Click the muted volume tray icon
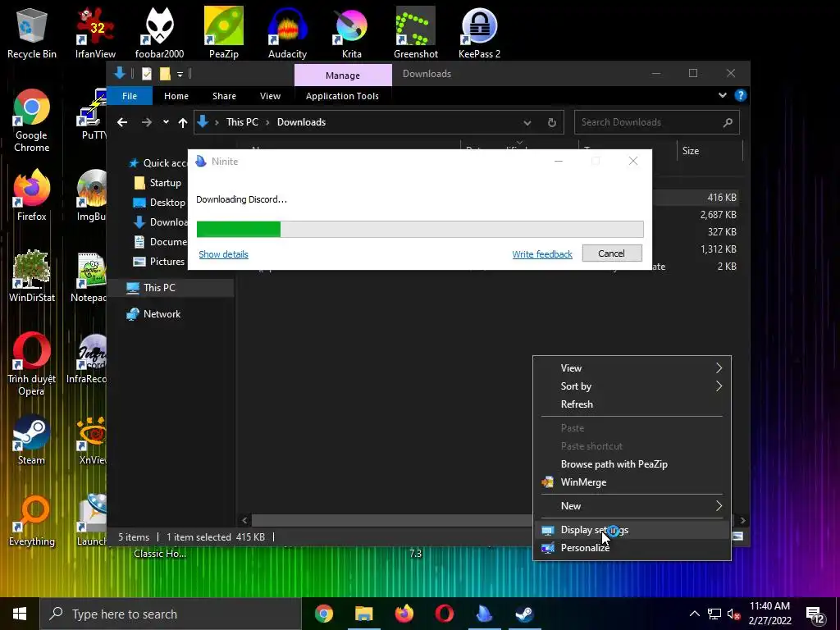The width and height of the screenshot is (840, 630). (x=733, y=614)
